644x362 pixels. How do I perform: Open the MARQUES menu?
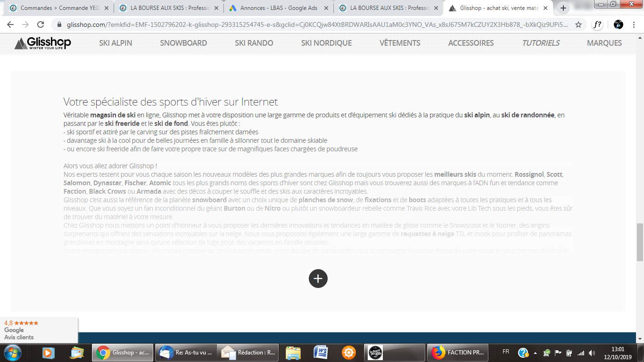[604, 43]
